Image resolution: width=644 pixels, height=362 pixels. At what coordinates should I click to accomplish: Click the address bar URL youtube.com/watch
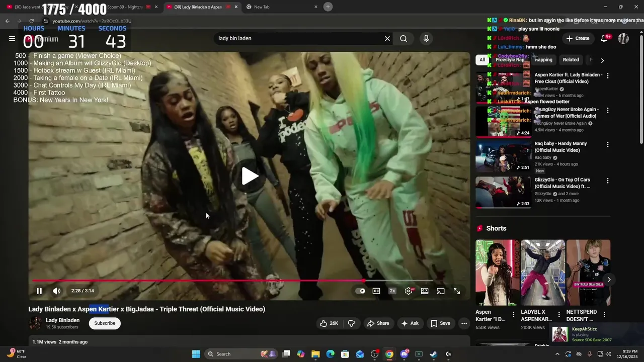(x=92, y=21)
